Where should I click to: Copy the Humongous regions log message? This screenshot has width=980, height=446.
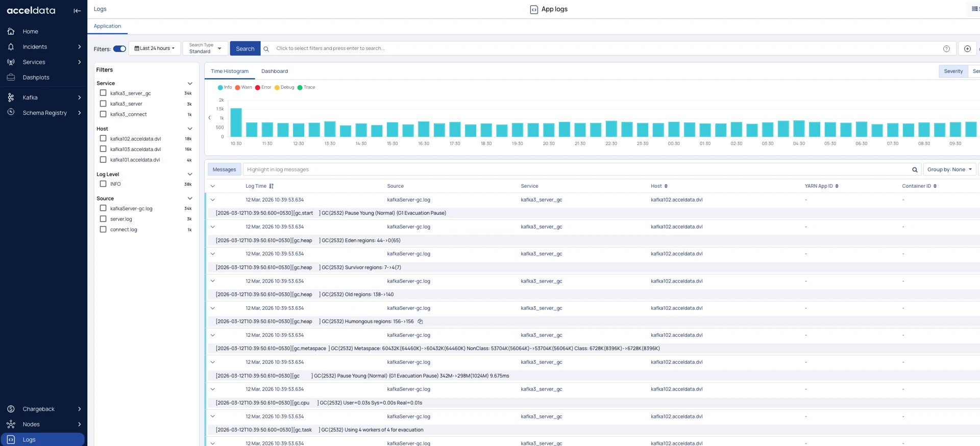[x=420, y=321]
